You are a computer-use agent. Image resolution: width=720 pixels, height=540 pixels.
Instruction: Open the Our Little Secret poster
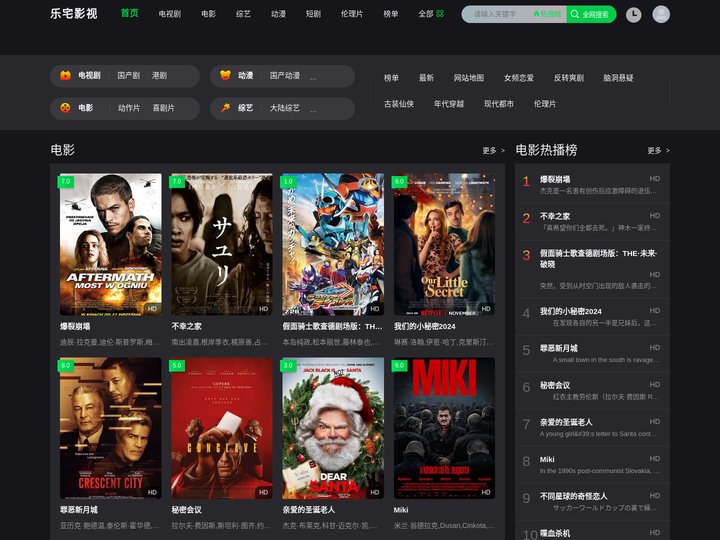[x=444, y=244]
